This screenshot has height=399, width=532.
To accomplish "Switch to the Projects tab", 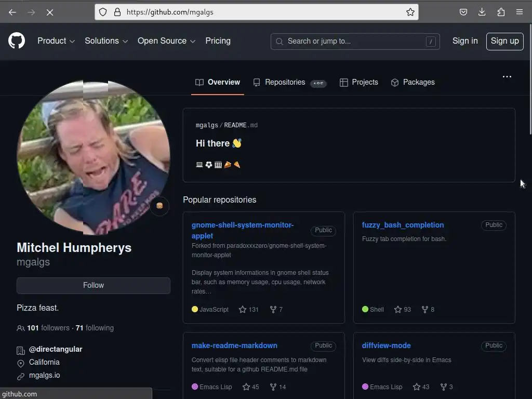I will pyautogui.click(x=358, y=83).
